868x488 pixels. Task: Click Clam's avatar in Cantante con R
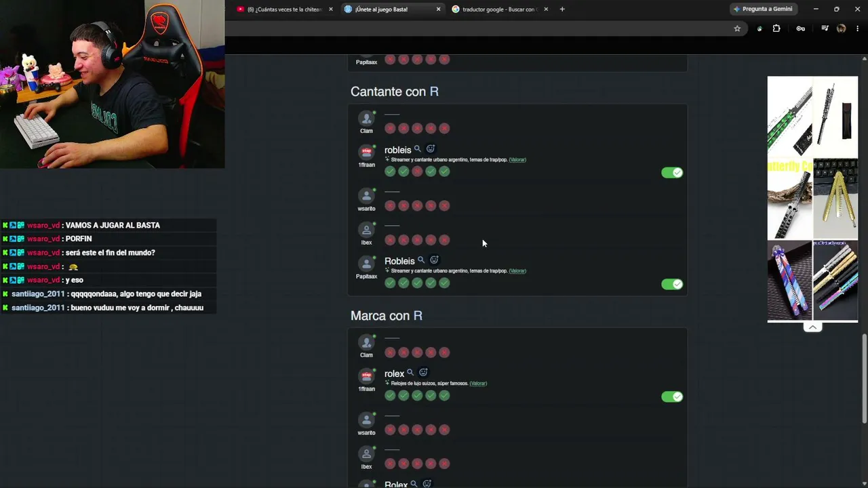click(x=366, y=119)
